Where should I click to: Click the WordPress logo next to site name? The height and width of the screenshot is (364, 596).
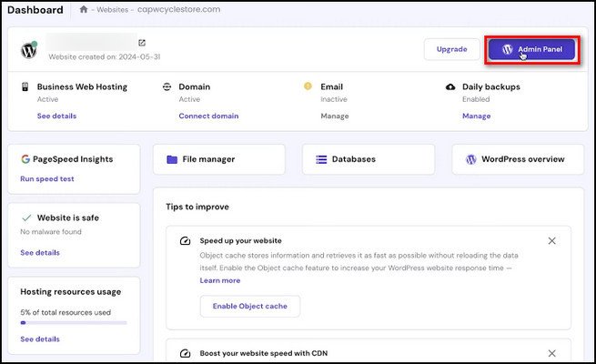pyautogui.click(x=29, y=50)
